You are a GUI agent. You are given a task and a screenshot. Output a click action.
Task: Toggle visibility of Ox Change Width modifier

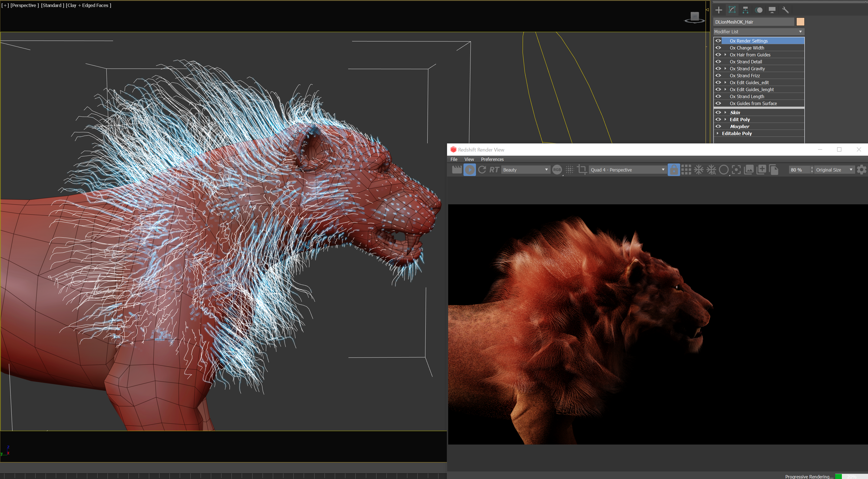pyautogui.click(x=718, y=48)
